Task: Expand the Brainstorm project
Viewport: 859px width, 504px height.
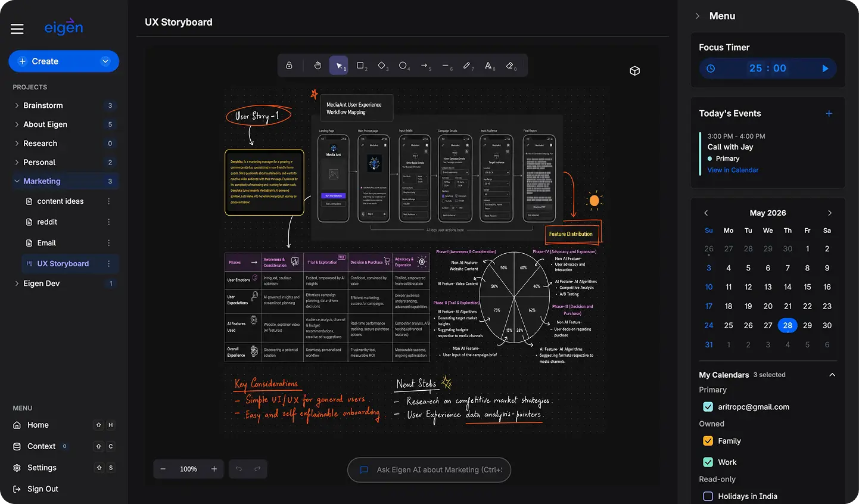Action: pyautogui.click(x=17, y=105)
